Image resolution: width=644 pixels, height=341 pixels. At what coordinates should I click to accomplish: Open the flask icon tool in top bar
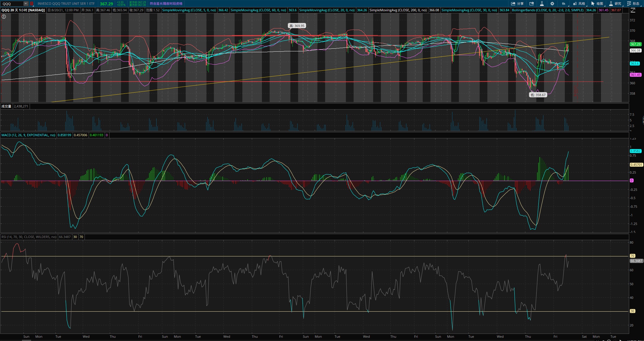(x=542, y=4)
